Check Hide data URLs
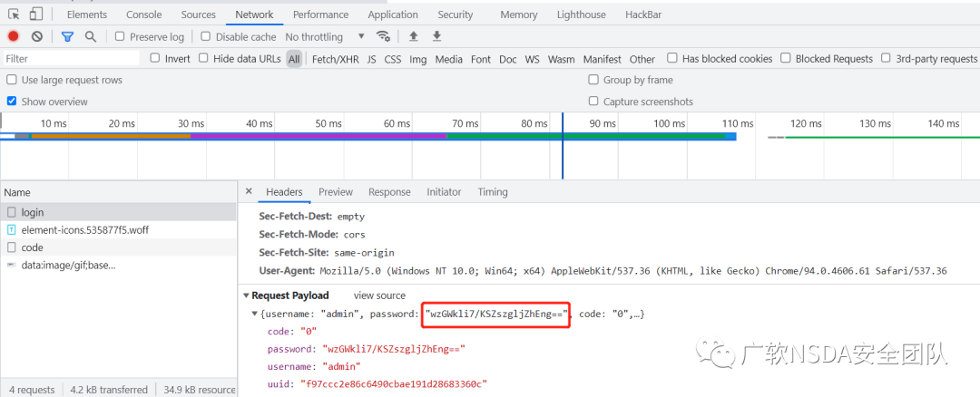This screenshot has height=397, width=980. 203,58
